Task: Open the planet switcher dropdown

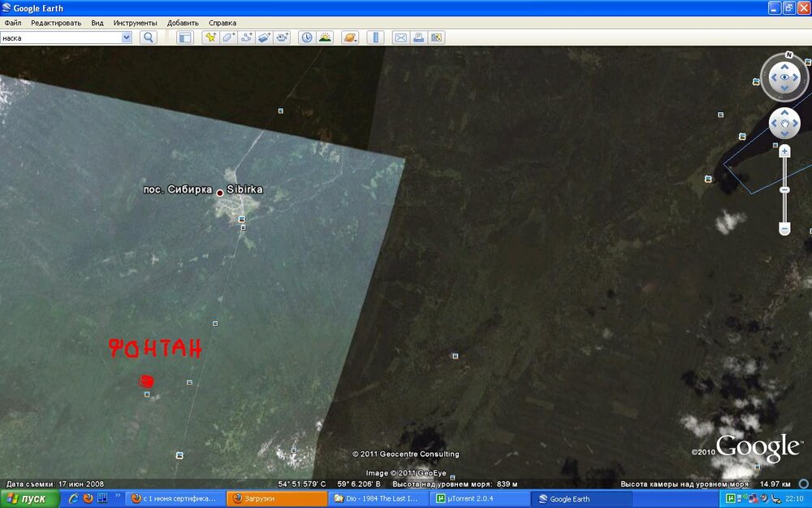Action: 349,37
